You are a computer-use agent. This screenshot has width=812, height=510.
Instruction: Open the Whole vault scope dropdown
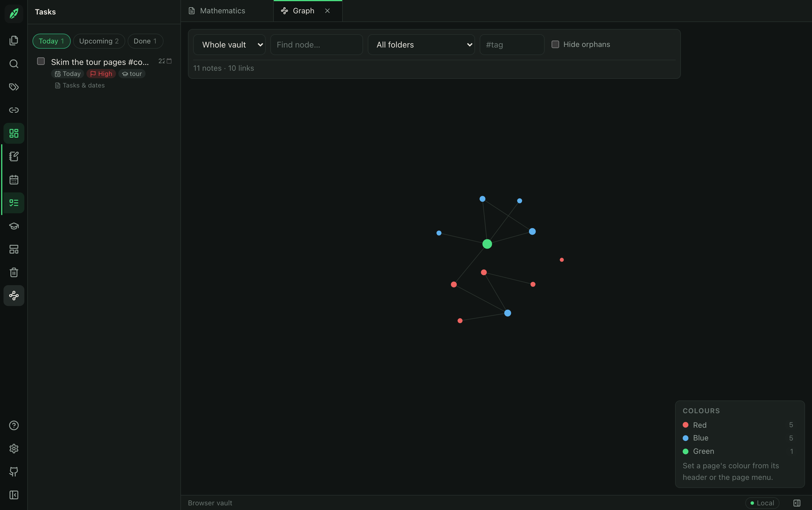229,45
